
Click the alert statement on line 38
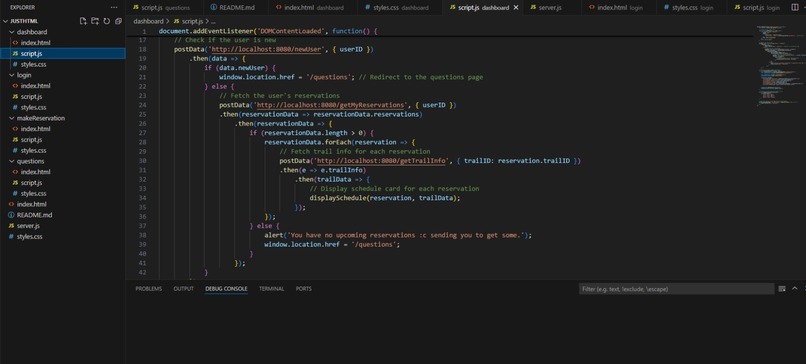pyautogui.click(x=398, y=235)
